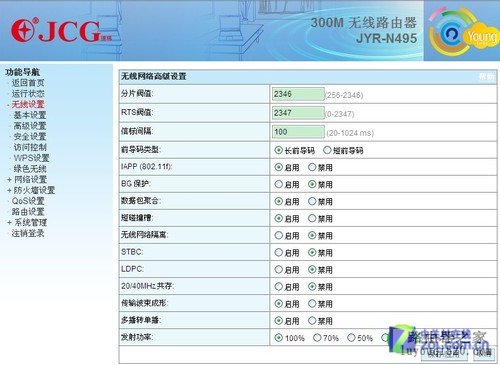The width and height of the screenshot is (500, 365).
Task: Expand the 防火墙设置 section
Action: coord(34,190)
